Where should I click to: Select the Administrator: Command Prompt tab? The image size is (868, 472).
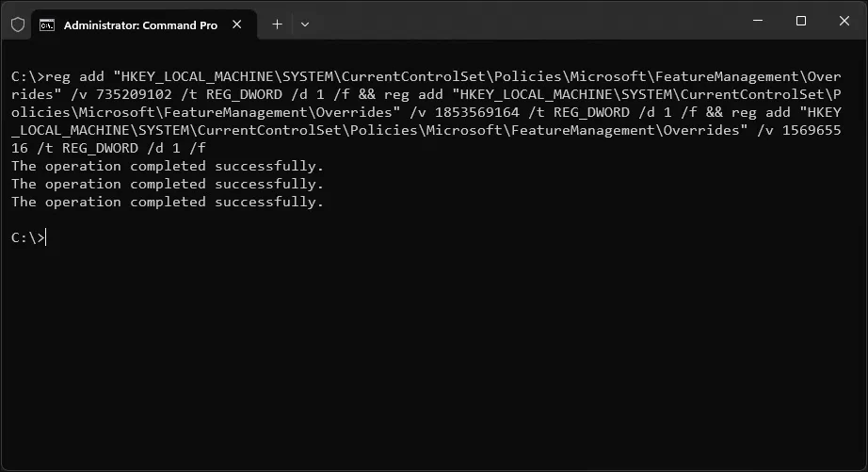coord(144,24)
